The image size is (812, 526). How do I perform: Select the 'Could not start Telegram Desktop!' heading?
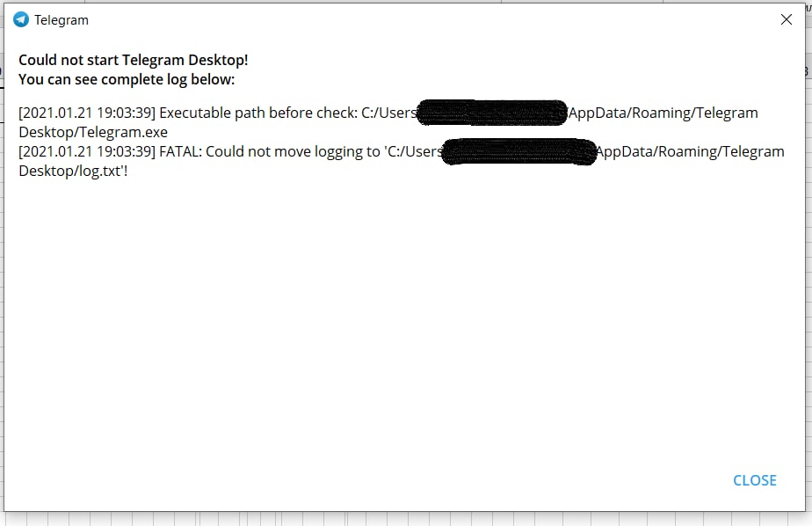133,60
